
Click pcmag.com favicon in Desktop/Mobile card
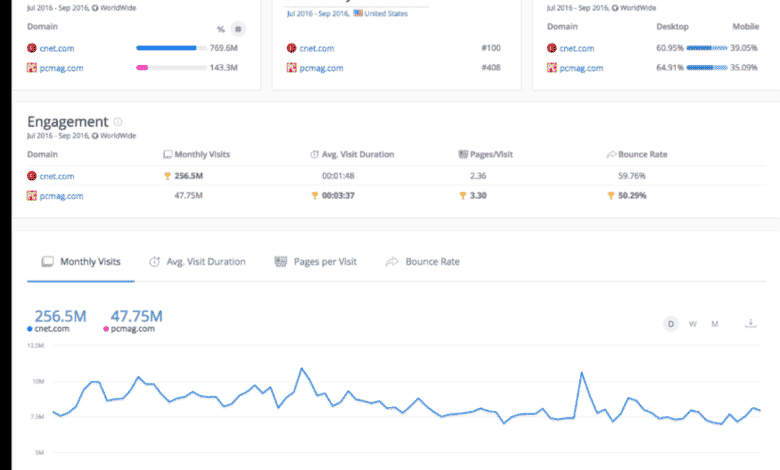tap(552, 68)
